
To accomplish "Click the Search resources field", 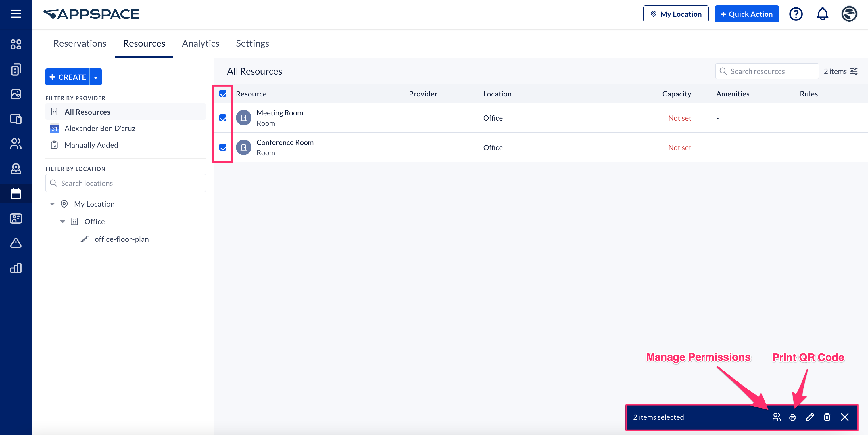I will click(767, 71).
